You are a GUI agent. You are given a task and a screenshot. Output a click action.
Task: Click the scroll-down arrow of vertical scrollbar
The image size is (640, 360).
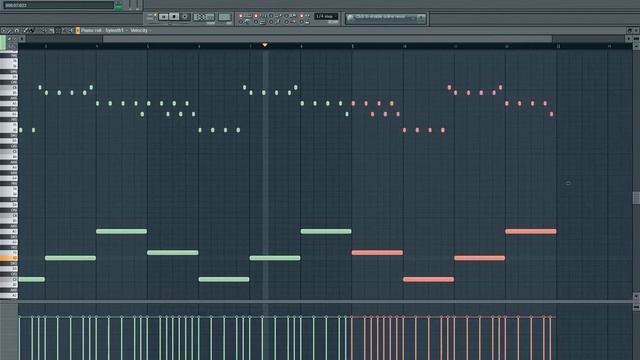(x=636, y=296)
